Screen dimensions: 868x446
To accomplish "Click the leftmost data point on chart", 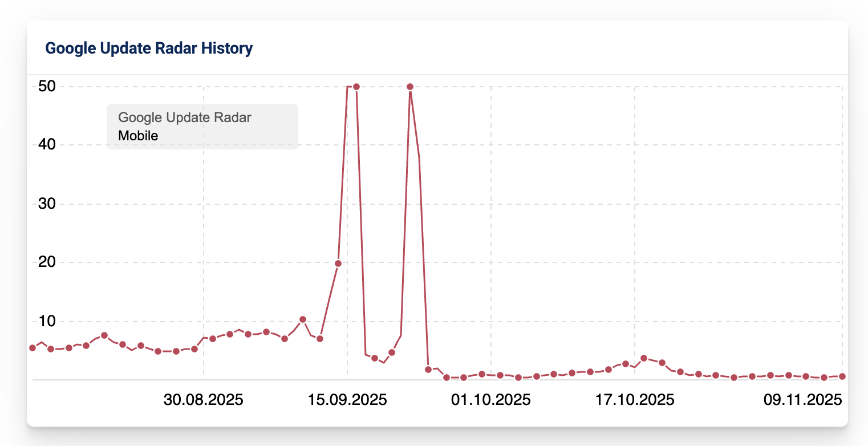I will (33, 348).
